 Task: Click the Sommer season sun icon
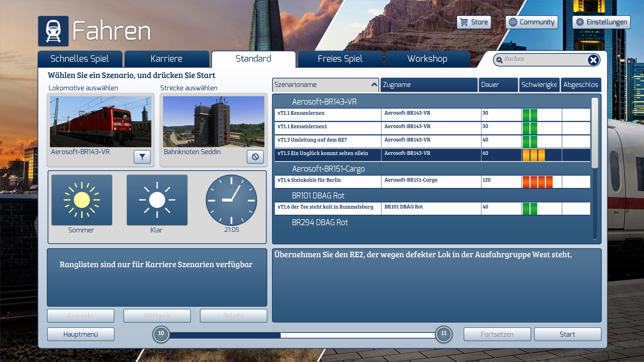click(82, 200)
